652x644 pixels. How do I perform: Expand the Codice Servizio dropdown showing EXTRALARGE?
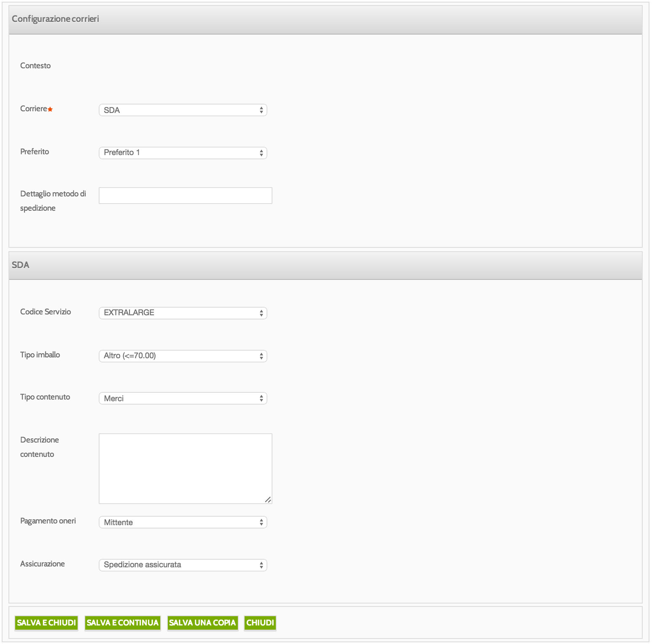pyautogui.click(x=183, y=313)
